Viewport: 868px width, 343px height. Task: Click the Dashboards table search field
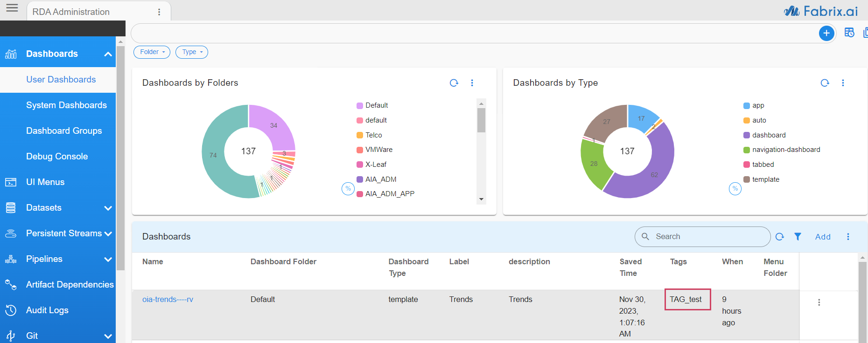[x=707, y=237]
